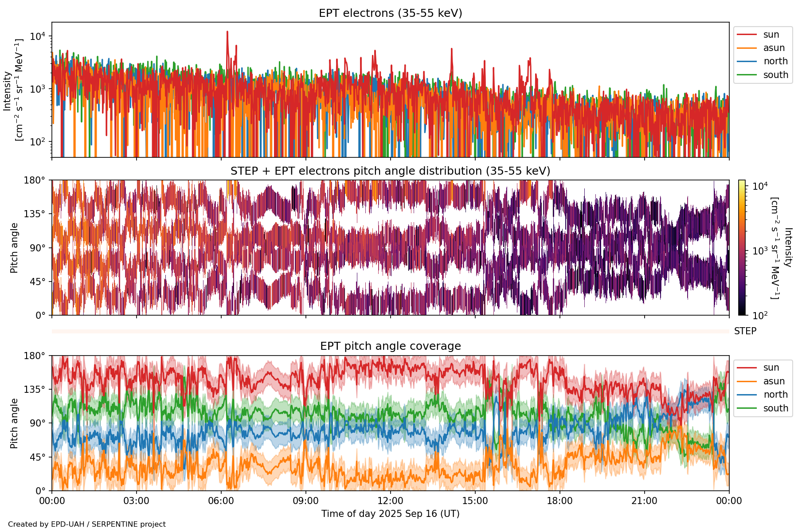Click the Time of day x-axis label
The width and height of the screenshot is (798, 532).
click(x=390, y=514)
